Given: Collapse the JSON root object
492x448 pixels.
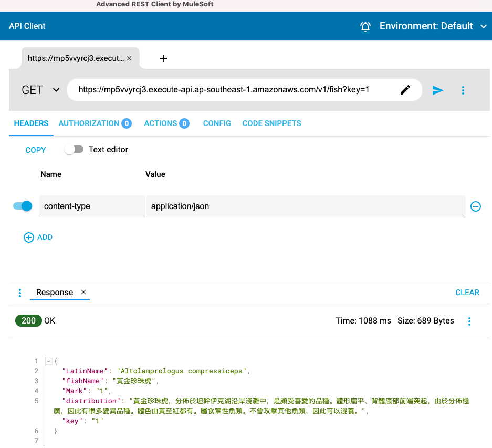Looking at the screenshot, I should pos(49,361).
